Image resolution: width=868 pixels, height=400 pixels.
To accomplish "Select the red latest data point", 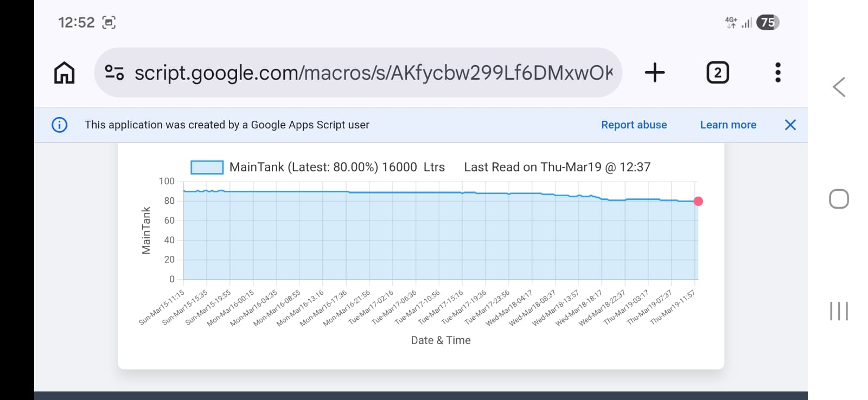I will coord(698,202).
